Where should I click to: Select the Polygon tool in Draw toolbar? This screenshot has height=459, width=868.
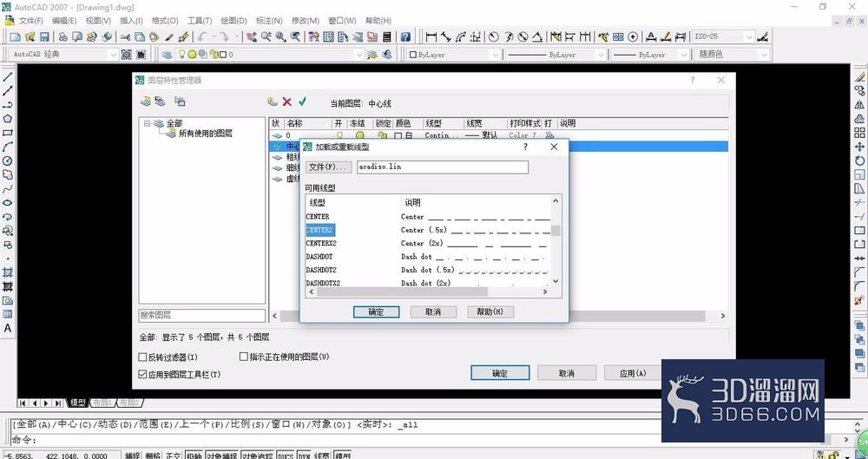(x=8, y=119)
